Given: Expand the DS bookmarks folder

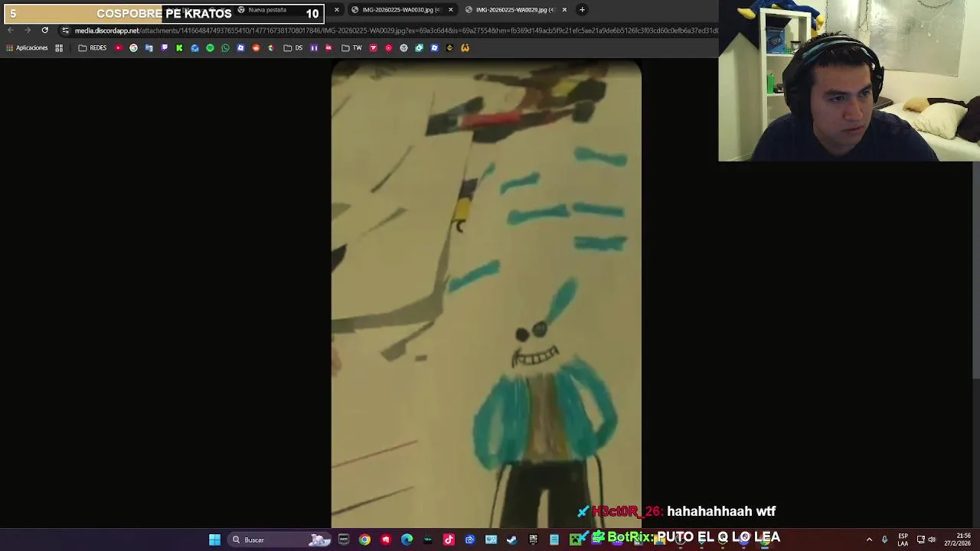Looking at the screenshot, I should tap(293, 47).
